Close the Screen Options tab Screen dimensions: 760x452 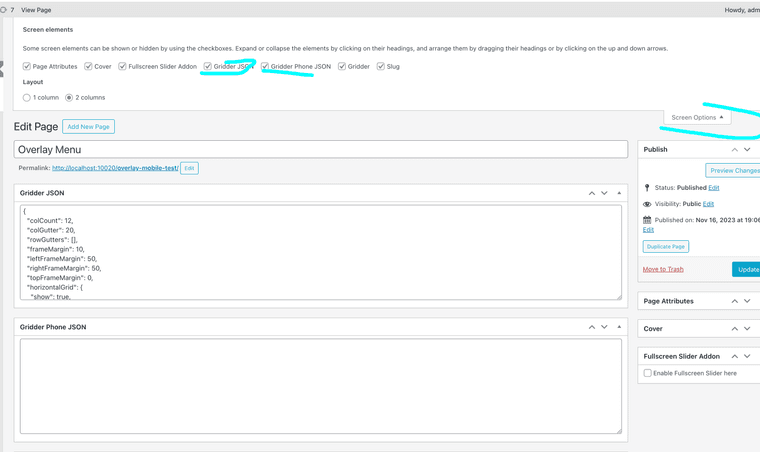pos(697,118)
